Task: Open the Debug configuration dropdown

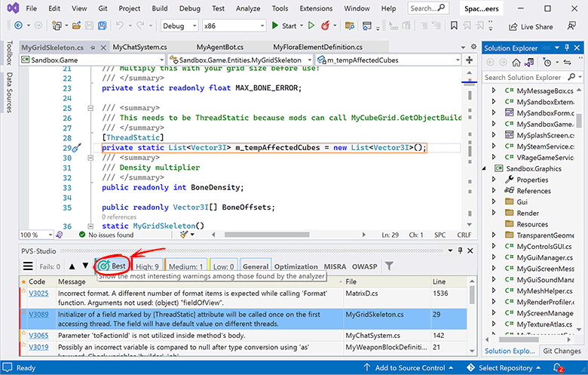Action: point(179,26)
